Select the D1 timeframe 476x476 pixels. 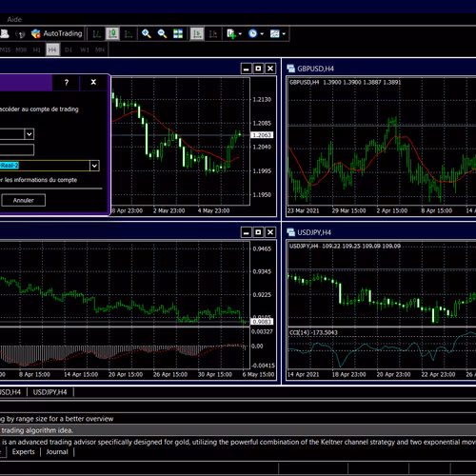coord(69,50)
